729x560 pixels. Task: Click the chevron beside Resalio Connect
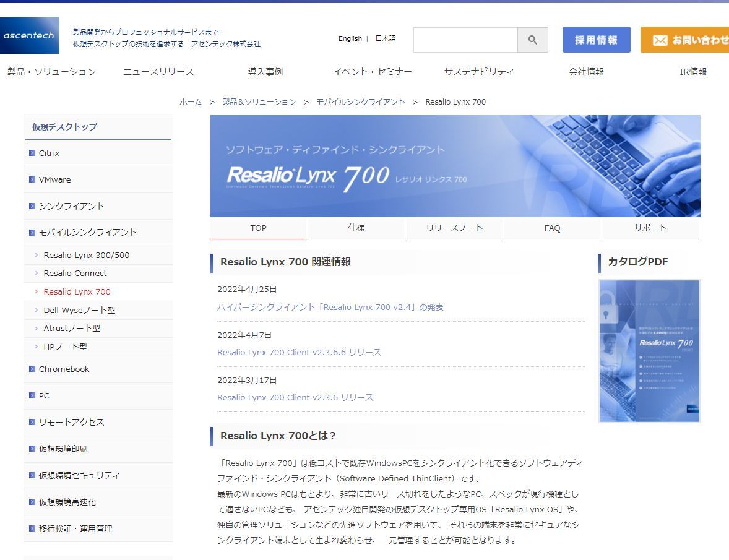coord(37,273)
